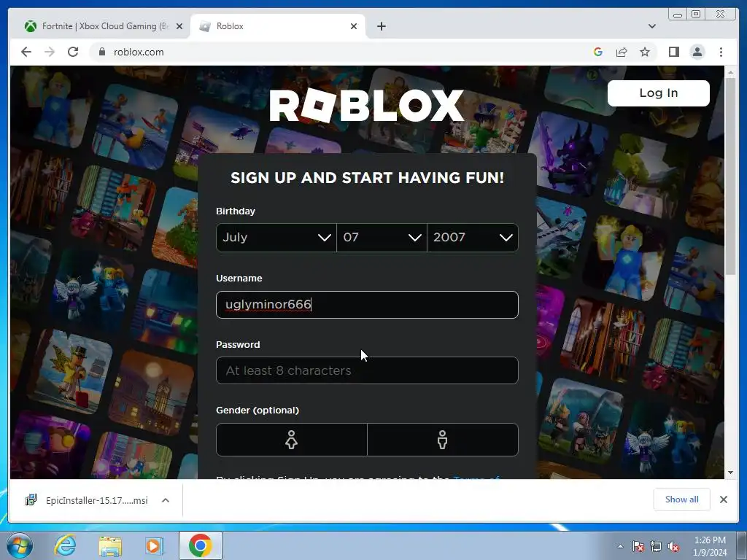The image size is (747, 560).
Task: Expand the EpicInstaller download options caret
Action: (166, 500)
